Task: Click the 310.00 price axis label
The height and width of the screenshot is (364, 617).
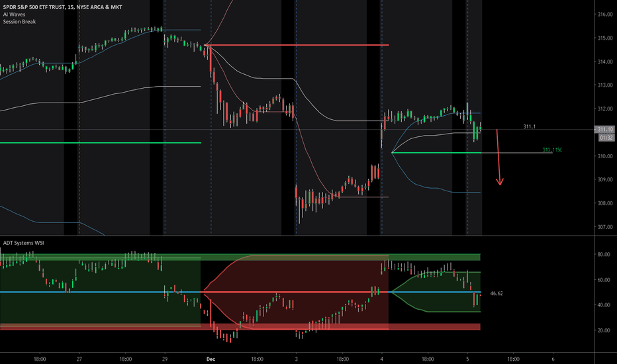Action: pyautogui.click(x=605, y=156)
